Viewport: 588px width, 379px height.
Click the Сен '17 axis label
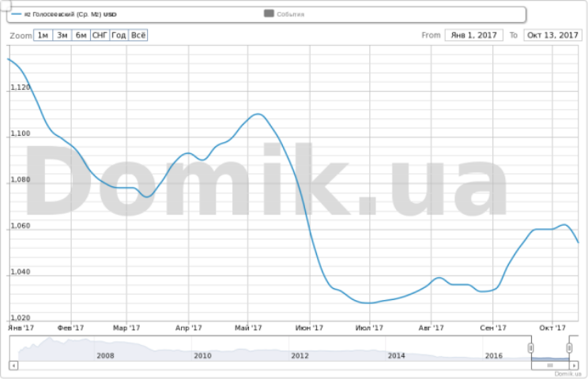pos(493,328)
